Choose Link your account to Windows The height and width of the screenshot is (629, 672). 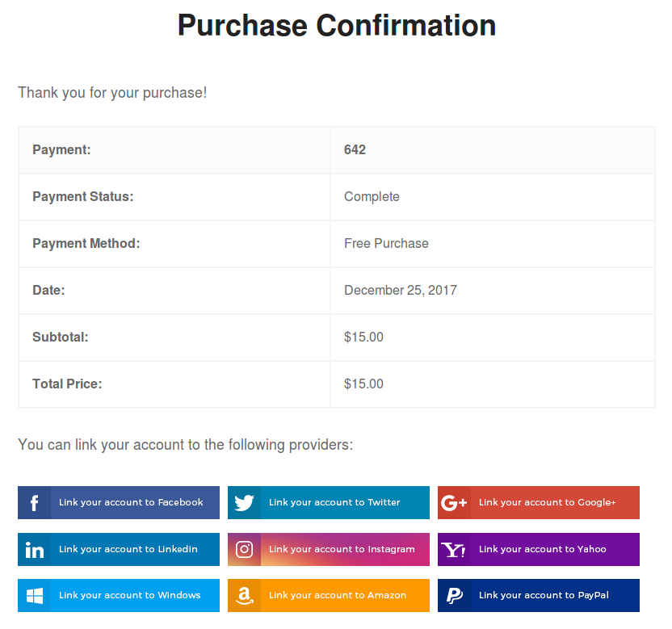[129, 595]
